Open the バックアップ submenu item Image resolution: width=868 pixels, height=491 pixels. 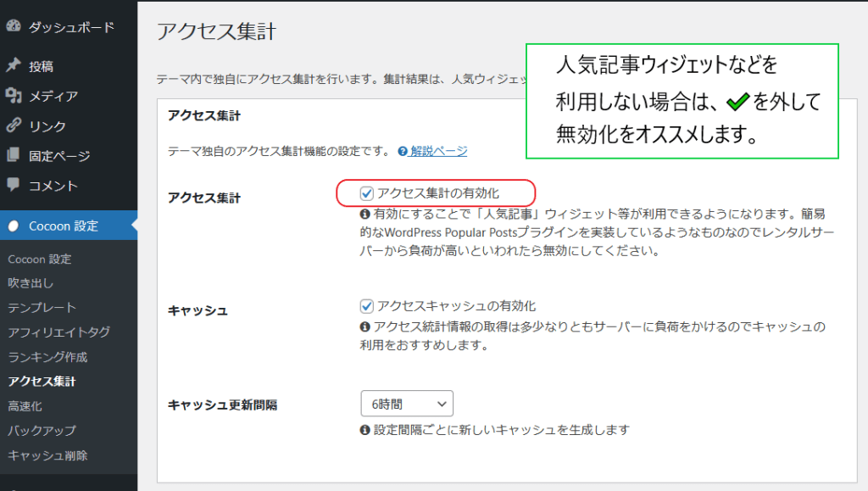click(x=42, y=431)
